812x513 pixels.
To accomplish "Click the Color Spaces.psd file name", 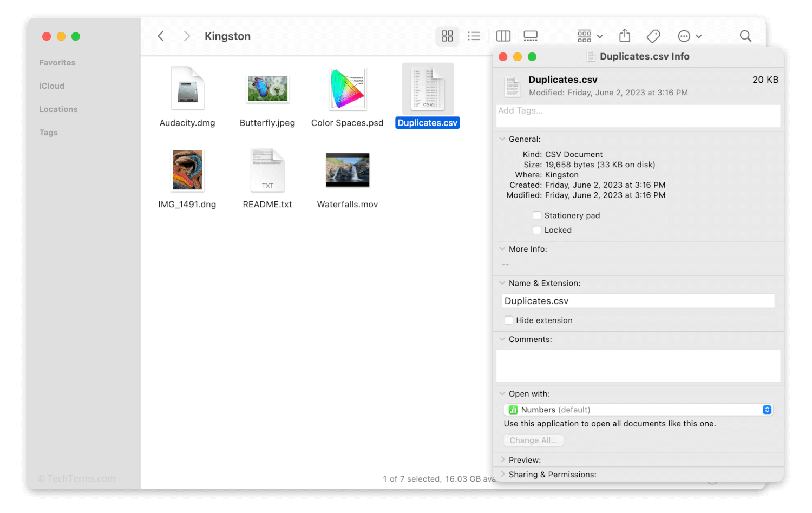I will (x=348, y=123).
